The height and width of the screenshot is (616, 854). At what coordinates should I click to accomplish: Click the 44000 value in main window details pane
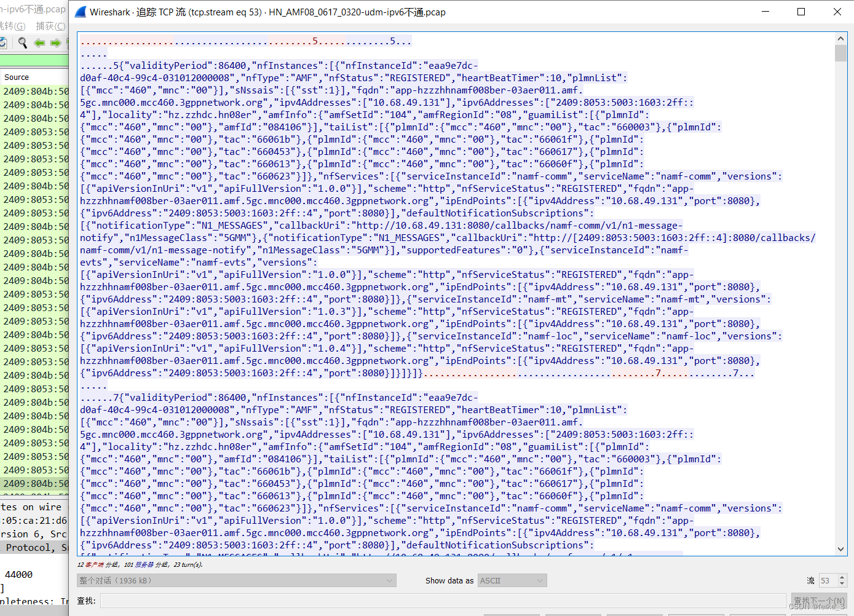[18, 574]
